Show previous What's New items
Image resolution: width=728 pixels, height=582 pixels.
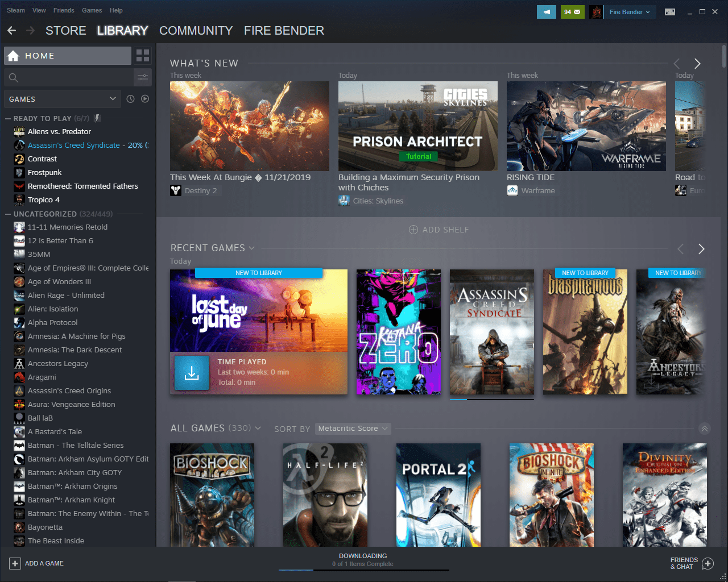point(677,64)
